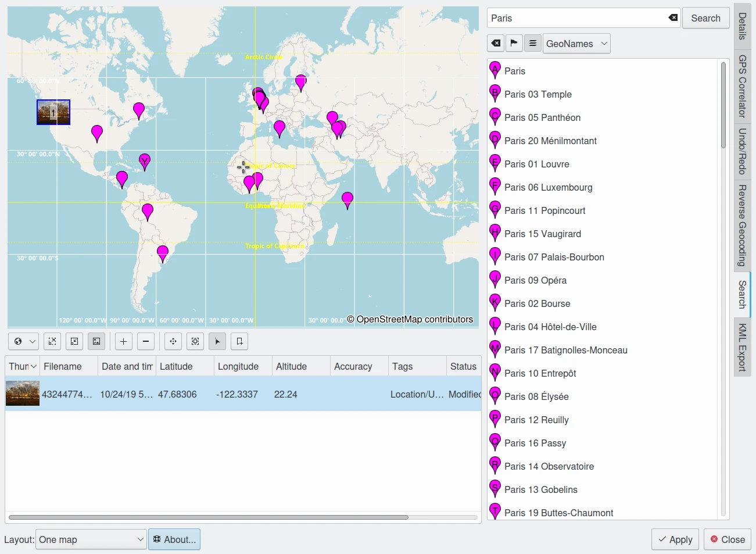Click the zoom to fit thumbnails icon
The width and height of the screenshot is (756, 554).
coord(52,341)
